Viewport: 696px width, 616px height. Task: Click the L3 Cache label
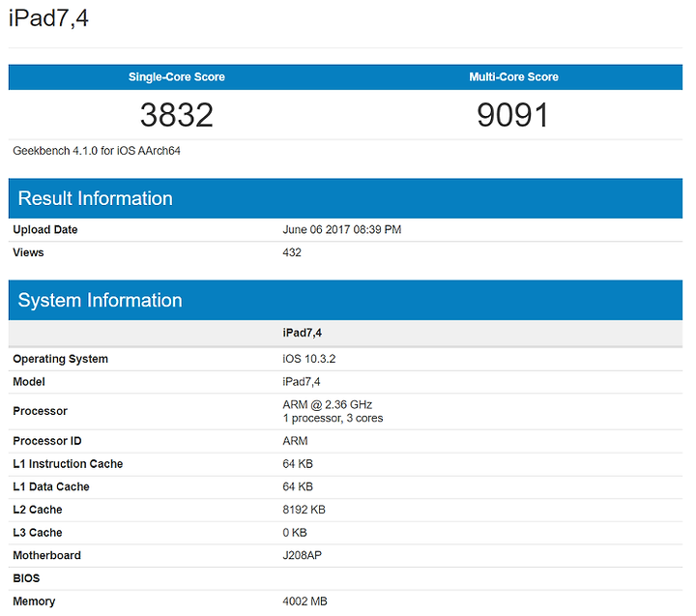click(x=38, y=533)
